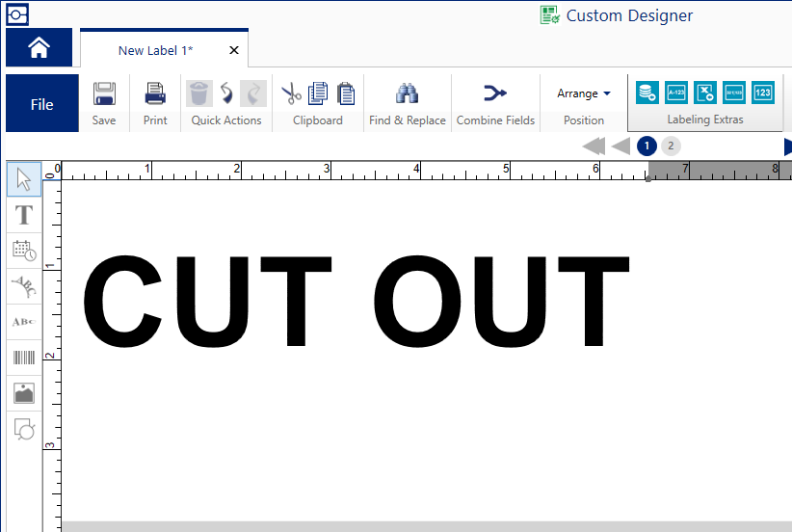
Task: Cut selection with scissors icon
Action: [291, 93]
